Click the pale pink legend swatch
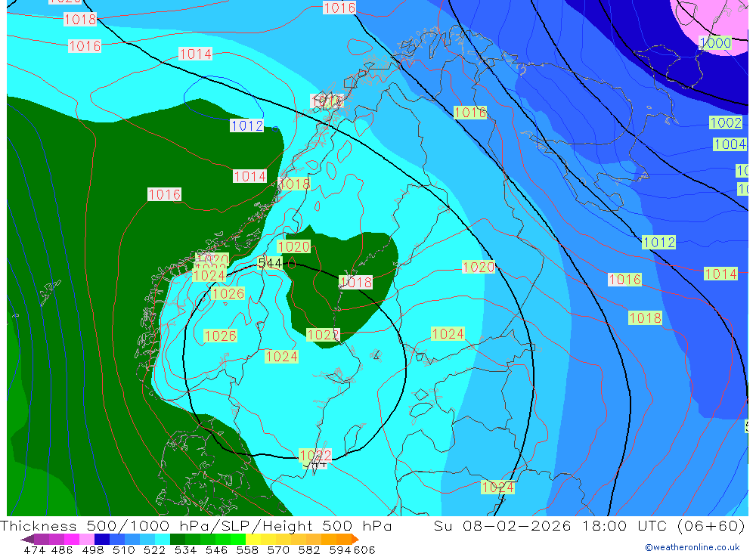 [87, 539]
